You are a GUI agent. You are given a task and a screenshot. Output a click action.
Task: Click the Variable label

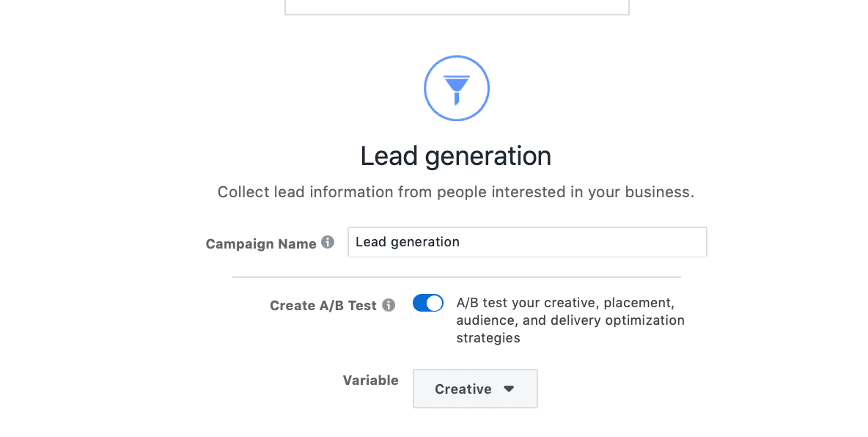coord(370,381)
